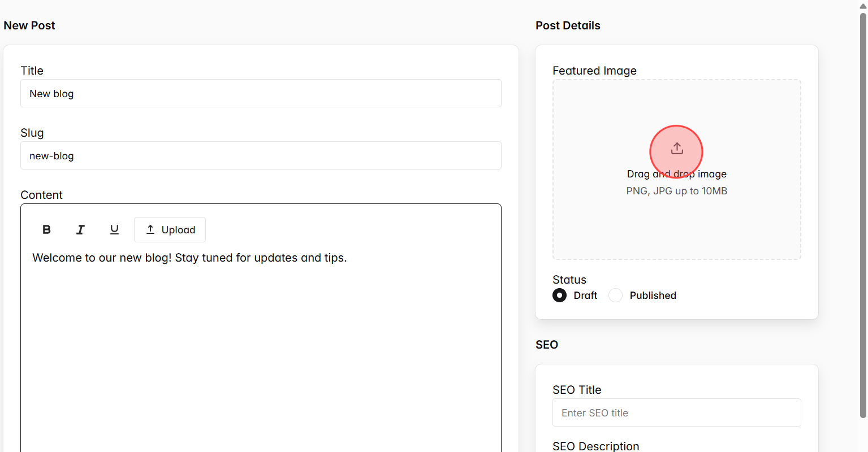Select the Slug field containing new-blog
868x452 pixels.
tap(261, 155)
